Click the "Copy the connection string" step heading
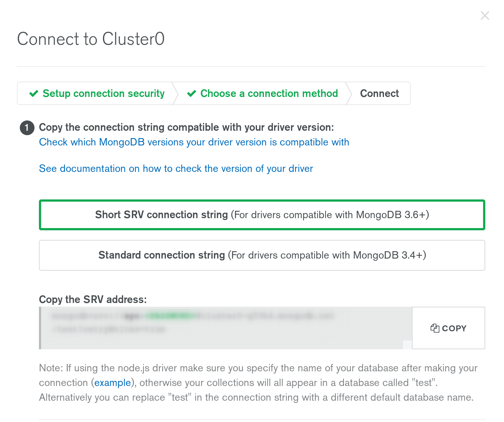 pos(186,127)
